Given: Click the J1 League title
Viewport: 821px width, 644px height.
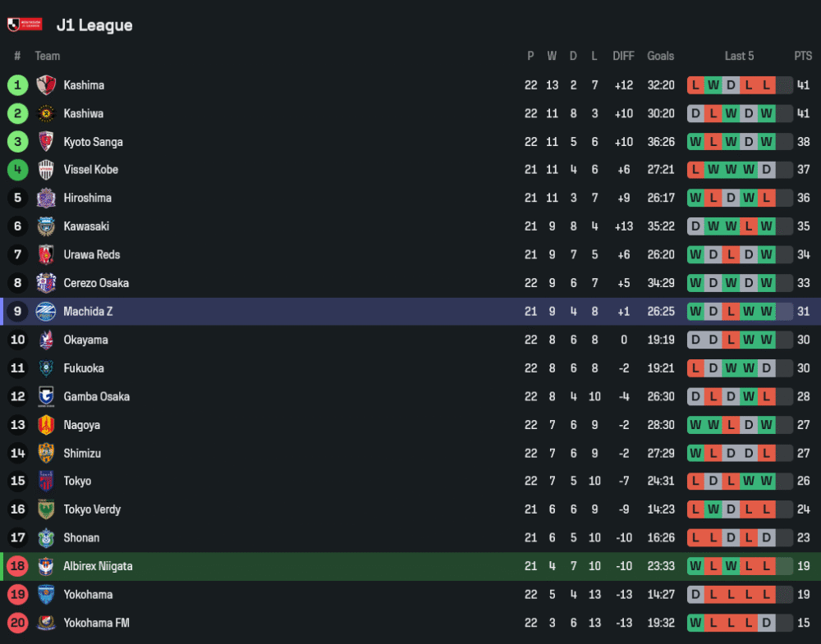Looking at the screenshot, I should pos(94,25).
